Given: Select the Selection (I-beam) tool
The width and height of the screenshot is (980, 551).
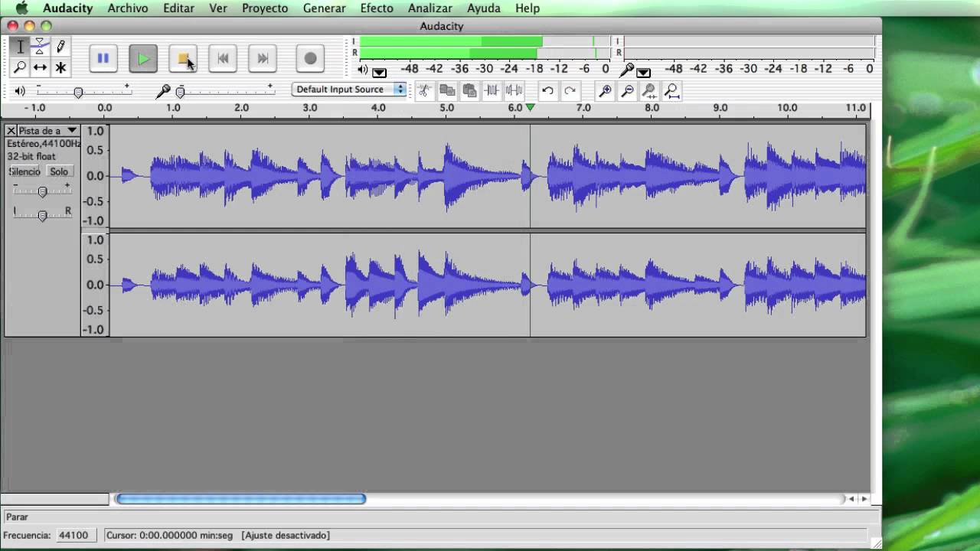Looking at the screenshot, I should point(20,47).
